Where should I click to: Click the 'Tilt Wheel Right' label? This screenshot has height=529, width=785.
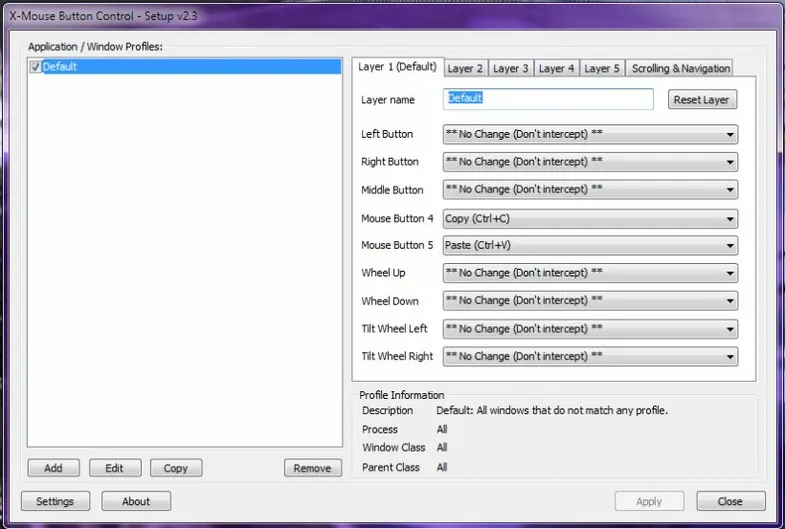pos(397,356)
